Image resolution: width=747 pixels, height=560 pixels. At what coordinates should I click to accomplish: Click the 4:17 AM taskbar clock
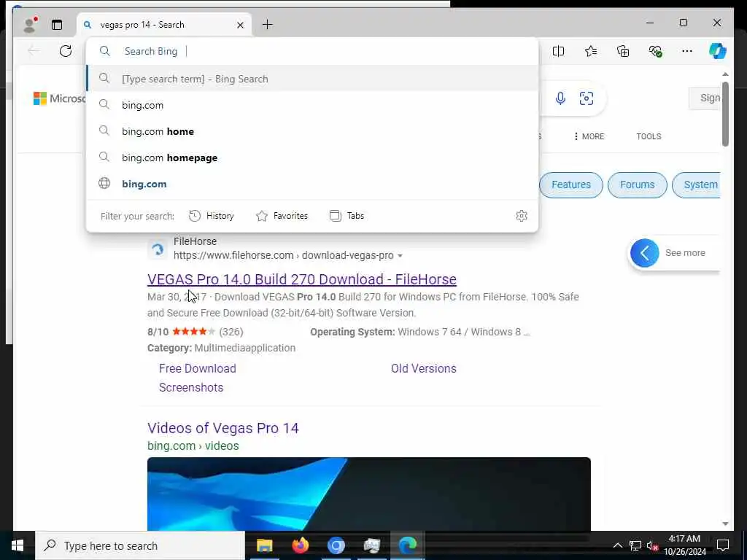[x=684, y=545]
